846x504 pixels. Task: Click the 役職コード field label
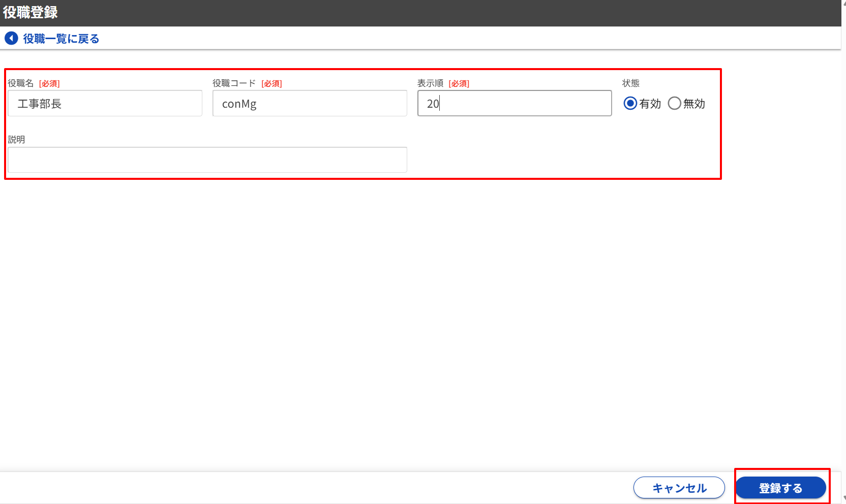coord(234,83)
